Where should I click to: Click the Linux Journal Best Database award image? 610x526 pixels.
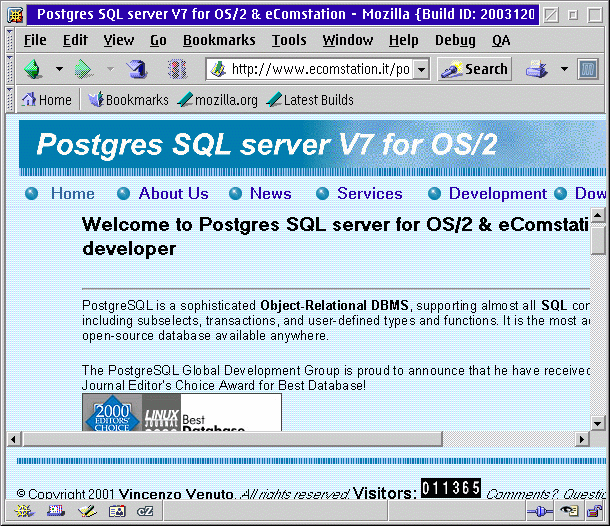182,412
